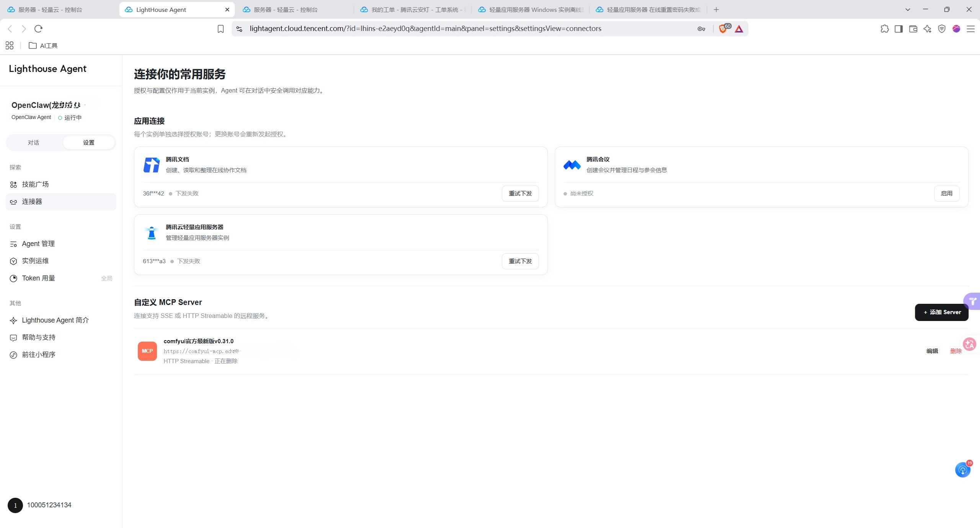
Task: Open the Brave Shields lion icon
Action: coord(723,29)
